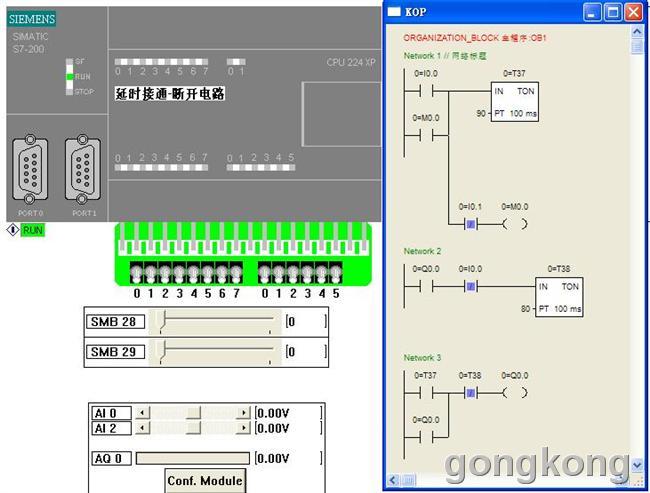Image resolution: width=650 pixels, height=493 pixels.
Task: Click the AI 0 right arrow
Action: click(243, 413)
